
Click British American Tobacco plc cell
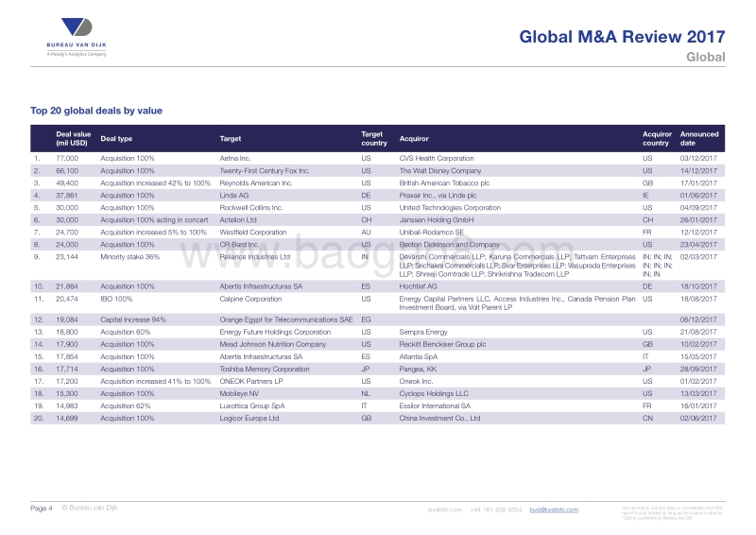[x=444, y=182]
